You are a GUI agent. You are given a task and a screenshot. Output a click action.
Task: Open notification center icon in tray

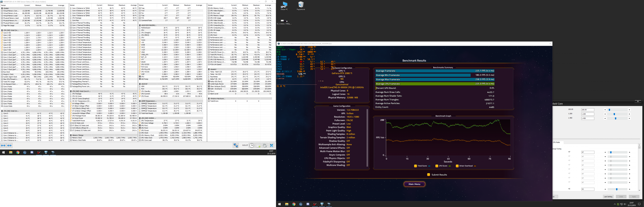tap(639, 204)
